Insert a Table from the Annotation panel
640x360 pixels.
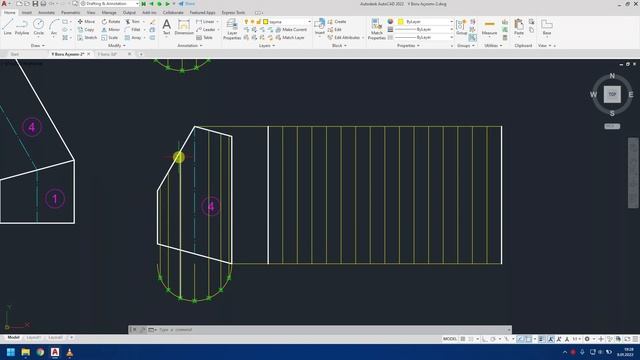point(204,38)
